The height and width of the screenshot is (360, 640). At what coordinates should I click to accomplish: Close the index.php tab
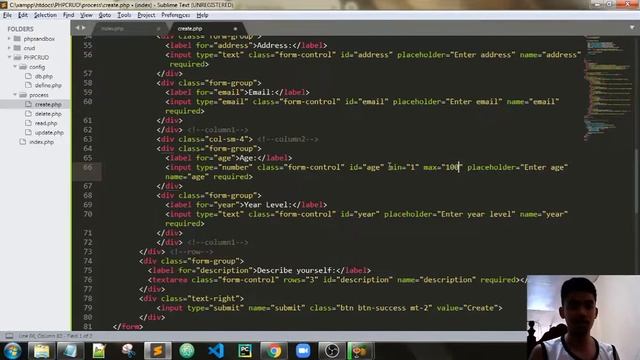159,29
